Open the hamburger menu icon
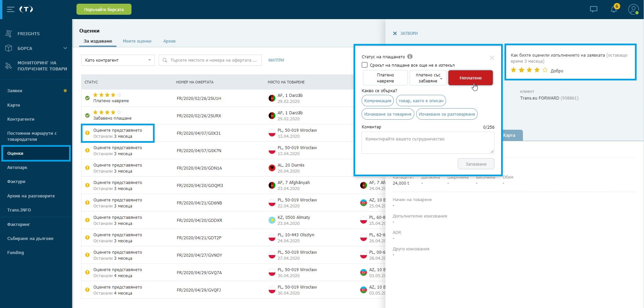 tap(11, 9)
